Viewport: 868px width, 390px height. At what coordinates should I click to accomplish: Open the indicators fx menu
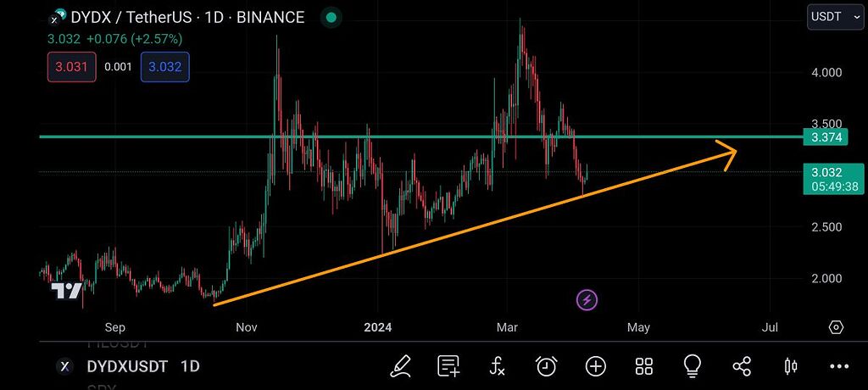pos(498,366)
